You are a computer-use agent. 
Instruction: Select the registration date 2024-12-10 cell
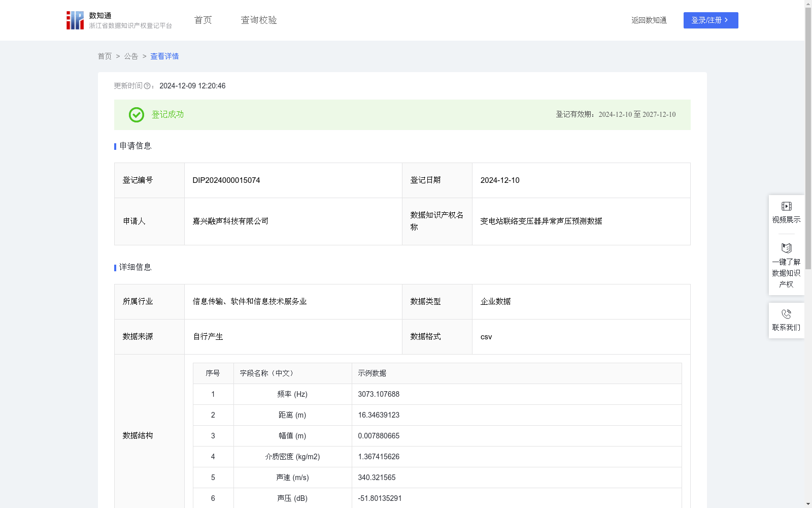581,180
